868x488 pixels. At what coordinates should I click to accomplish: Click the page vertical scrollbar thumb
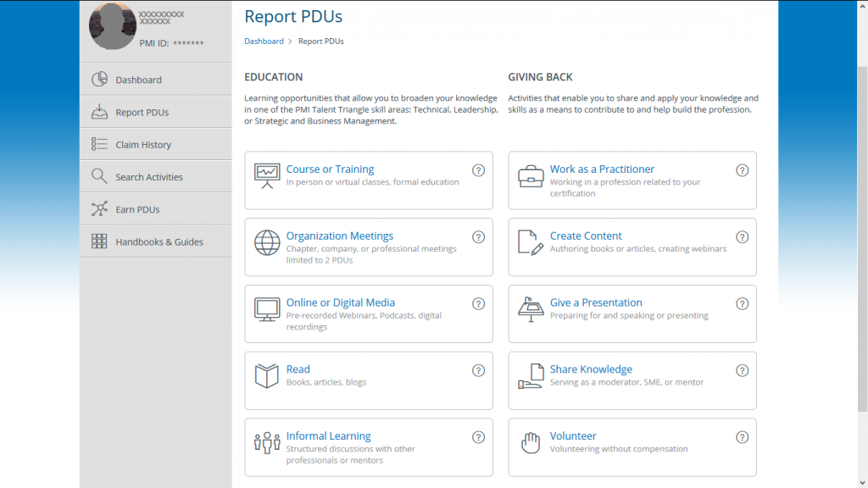coord(862,239)
